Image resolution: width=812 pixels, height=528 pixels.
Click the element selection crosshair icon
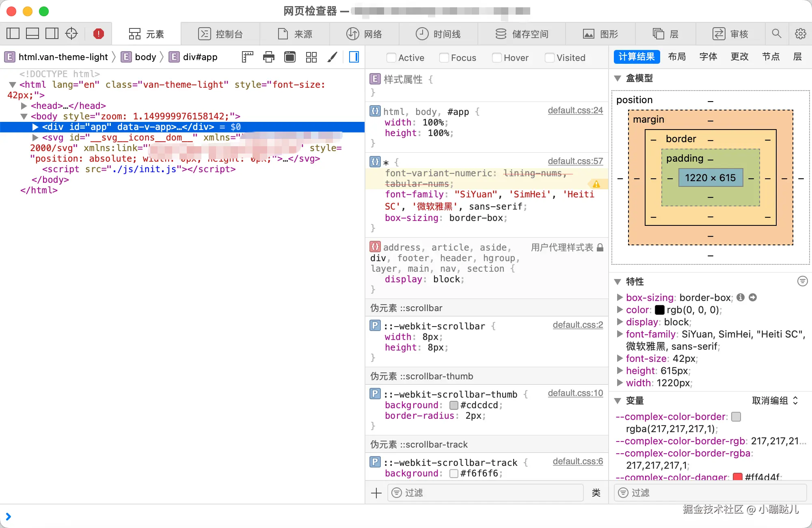click(71, 34)
